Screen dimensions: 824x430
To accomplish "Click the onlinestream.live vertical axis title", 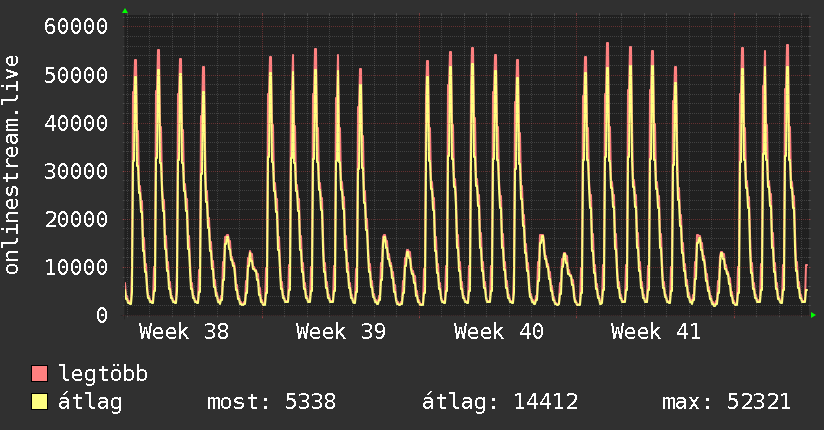I will point(12,166).
